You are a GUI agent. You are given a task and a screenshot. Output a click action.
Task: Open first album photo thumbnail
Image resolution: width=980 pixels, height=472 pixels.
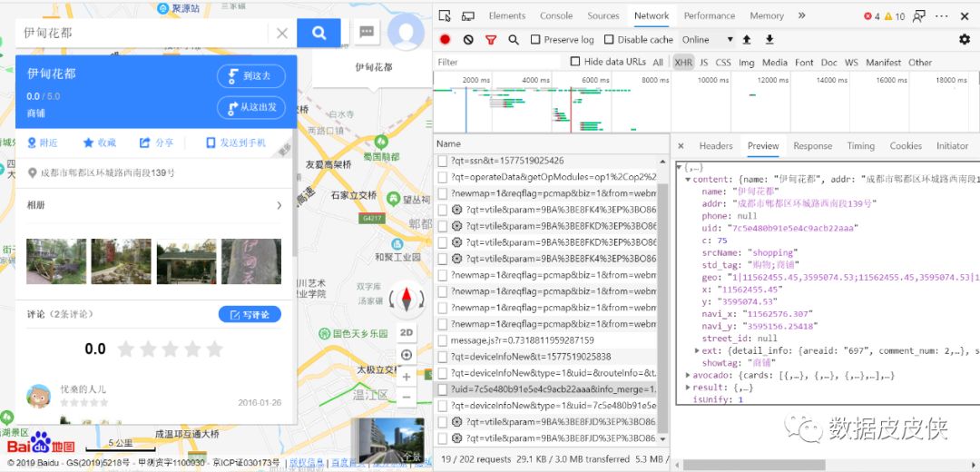(56, 261)
